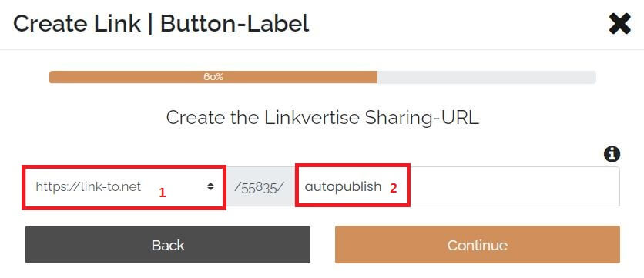The height and width of the screenshot is (278, 644).
Task: Click the red annotation number 2
Action: coord(394,188)
